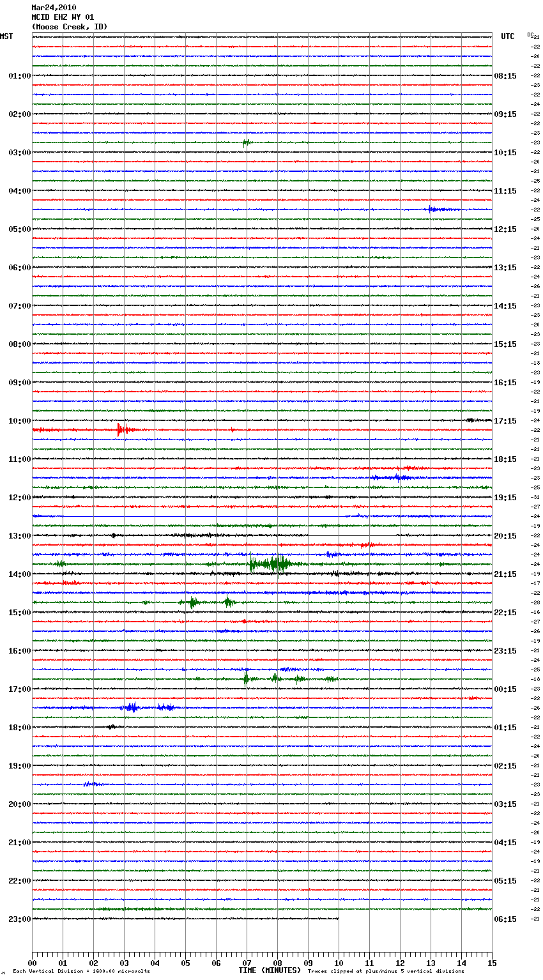Select the blue wave burst after 17:00
This screenshot has height=980, width=543.
pos(132,707)
